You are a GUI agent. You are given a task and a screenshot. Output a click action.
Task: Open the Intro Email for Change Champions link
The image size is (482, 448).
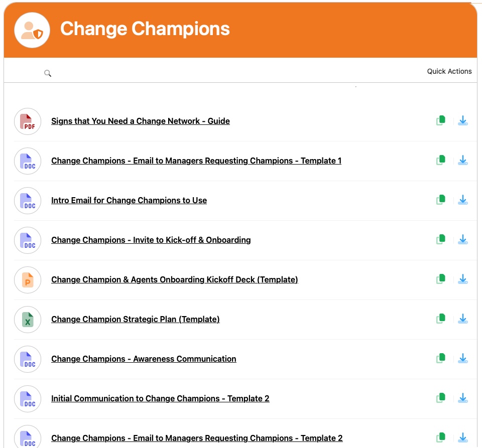tap(129, 201)
